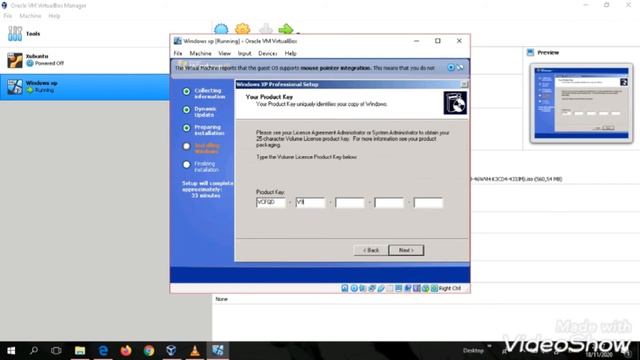Viewport: 640px width, 360px height.
Task: Click the third product key field
Action: click(x=350, y=202)
